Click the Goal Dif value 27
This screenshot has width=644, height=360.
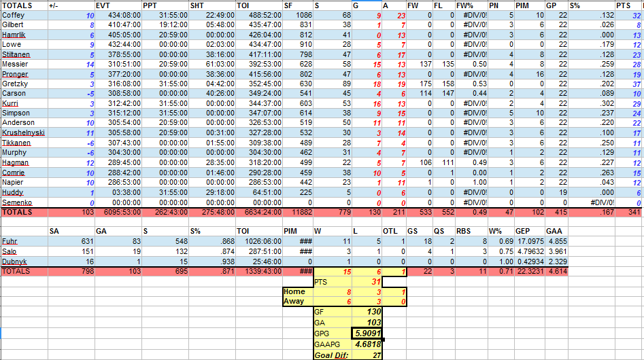coord(367,355)
